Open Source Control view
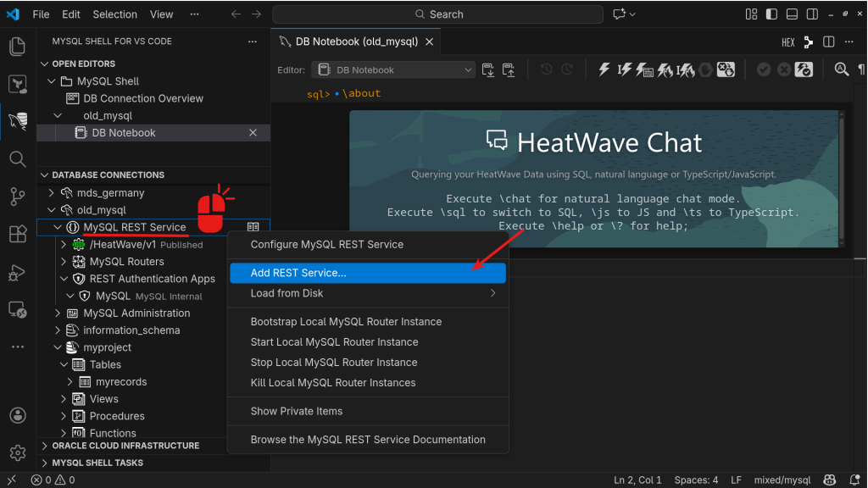 click(17, 196)
